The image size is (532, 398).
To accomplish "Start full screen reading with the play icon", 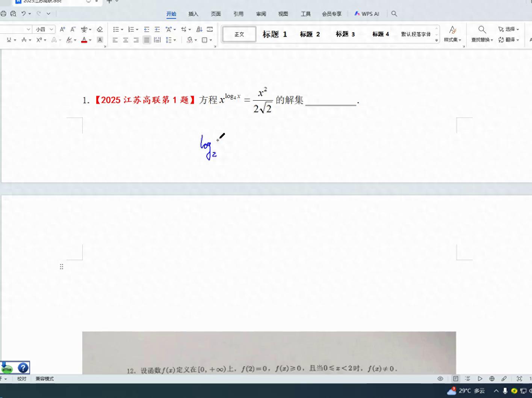I will [480, 378].
